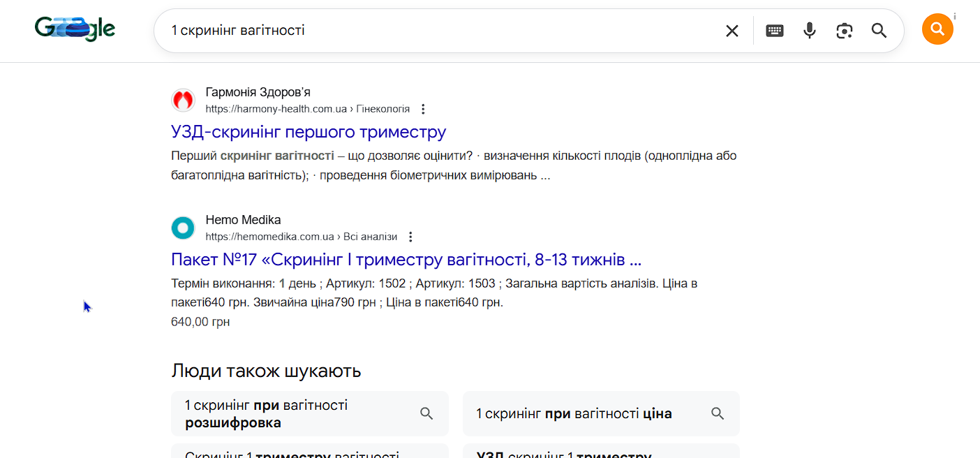Start voice search with microphone icon
This screenshot has height=458, width=980.
click(x=810, y=31)
